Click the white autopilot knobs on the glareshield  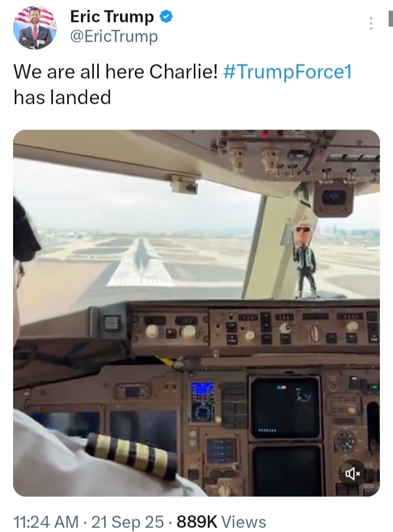tap(170, 331)
